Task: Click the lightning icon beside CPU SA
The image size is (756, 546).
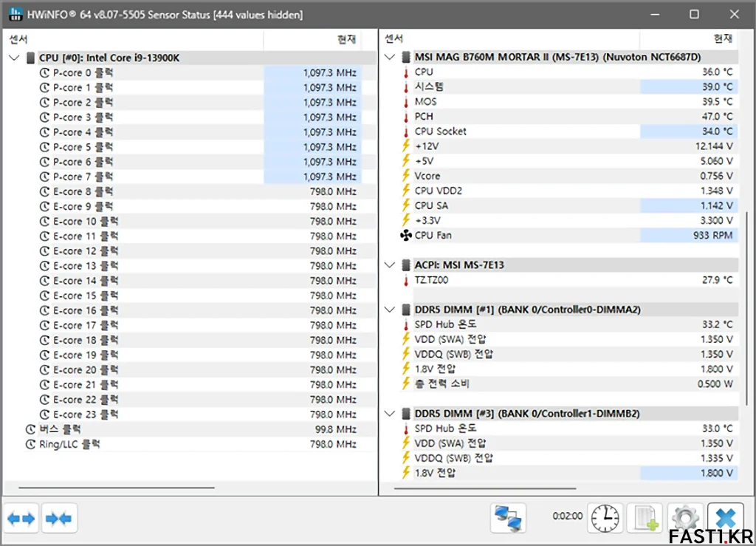Action: pos(406,206)
